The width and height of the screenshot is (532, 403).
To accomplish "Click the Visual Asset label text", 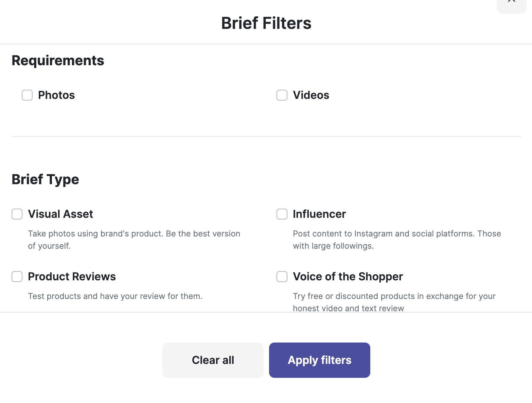I will (60, 214).
